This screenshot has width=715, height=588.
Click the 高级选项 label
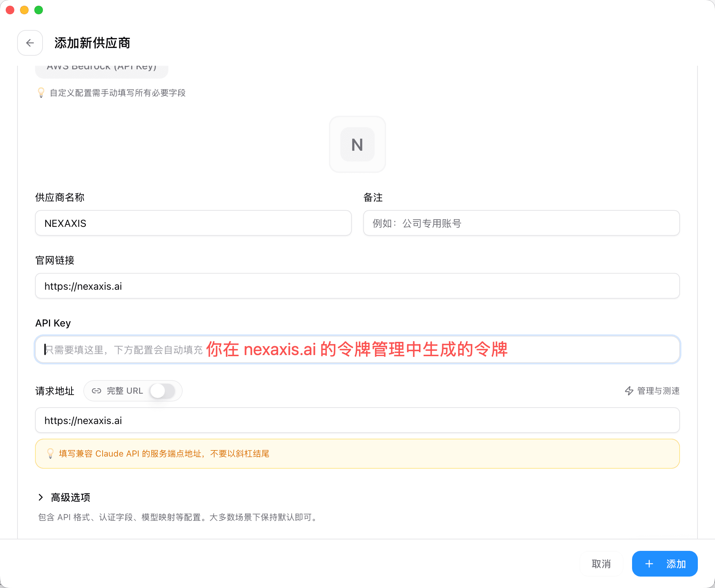click(70, 497)
